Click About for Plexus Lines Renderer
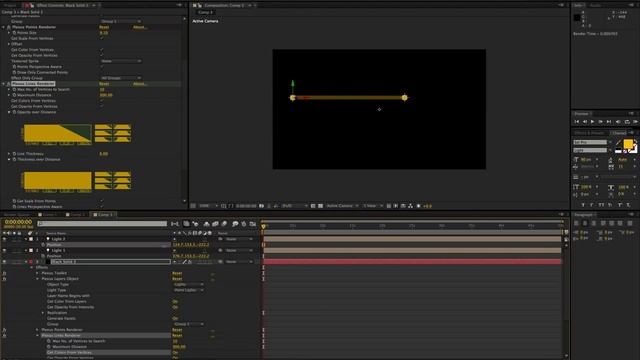Image resolution: width=640 pixels, height=360 pixels. [x=140, y=84]
